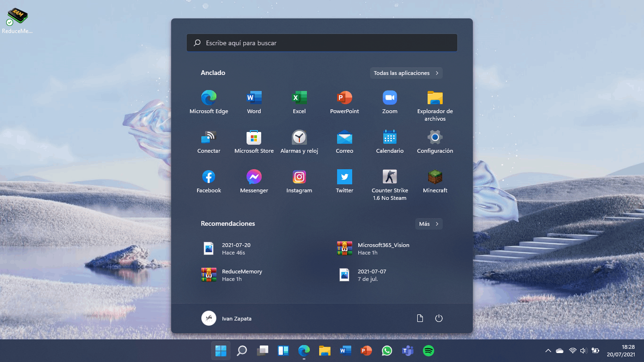Open the PowerPoint icon on the taskbar
This screenshot has width=644, height=362.
click(366, 351)
